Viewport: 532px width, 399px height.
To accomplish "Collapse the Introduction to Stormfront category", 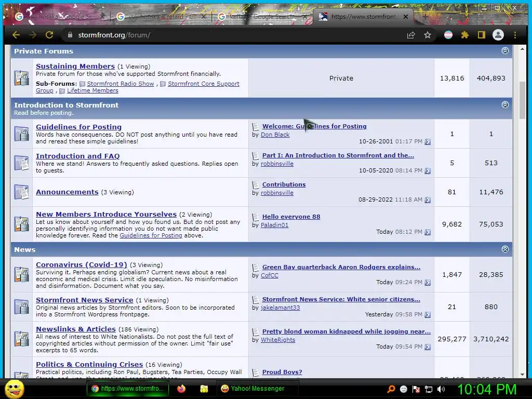I will click(x=505, y=104).
